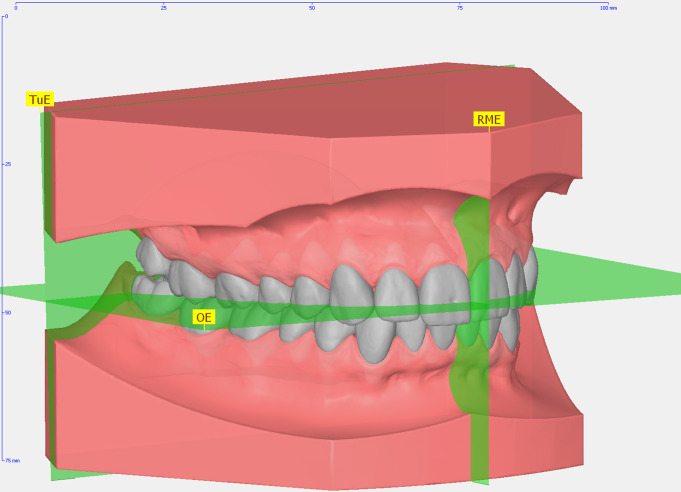This screenshot has height=492, width=681.
Task: Click the 100 mm mark on horizontal ruler
Action: [x=608, y=8]
